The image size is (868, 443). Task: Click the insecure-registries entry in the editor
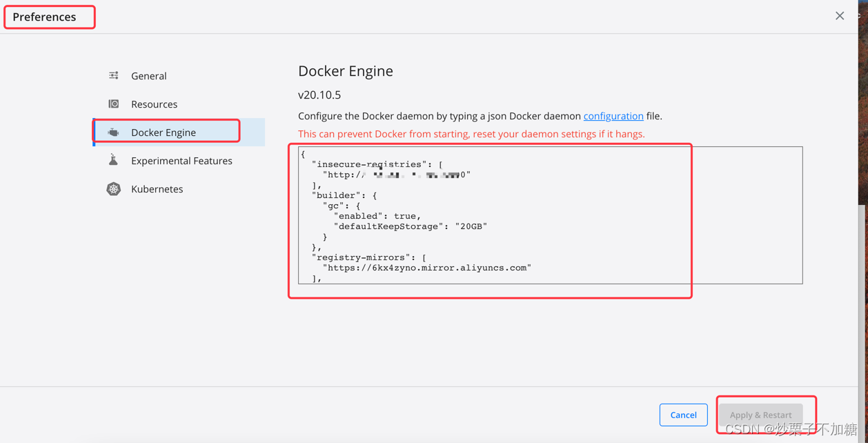click(x=378, y=164)
